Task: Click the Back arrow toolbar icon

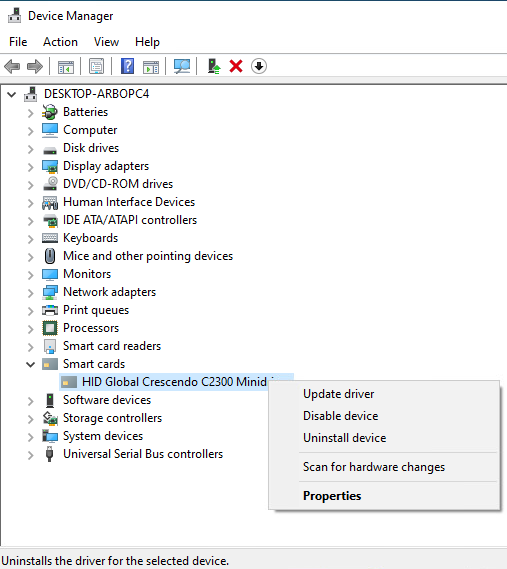Action: click(x=12, y=66)
